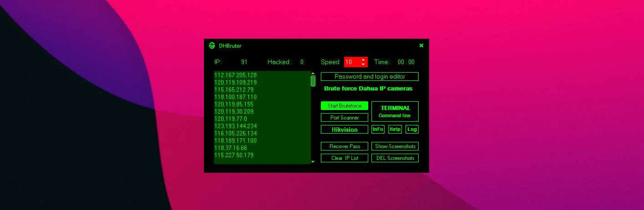Open the Help button
Viewport: 644px width, 210px height.
tap(395, 130)
